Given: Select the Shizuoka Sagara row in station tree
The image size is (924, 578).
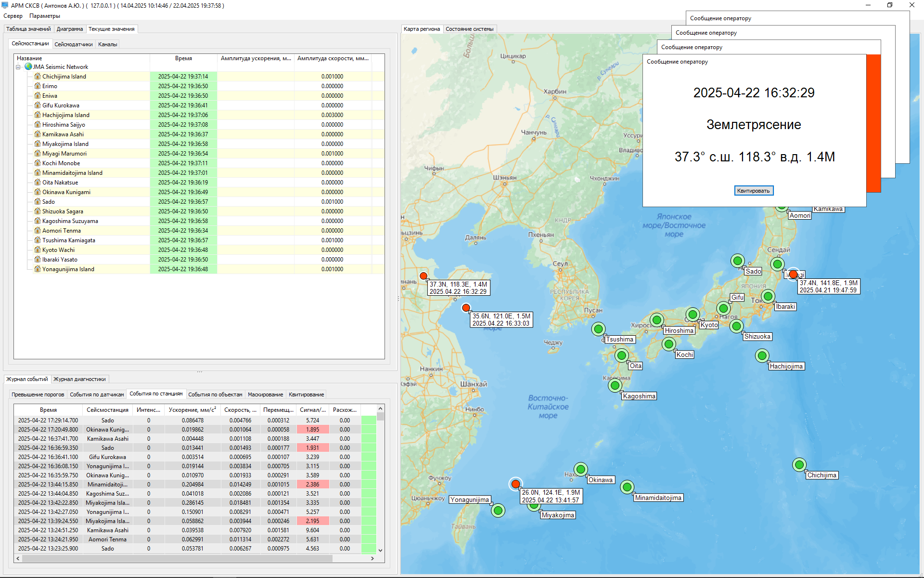Looking at the screenshot, I should click(199, 211).
